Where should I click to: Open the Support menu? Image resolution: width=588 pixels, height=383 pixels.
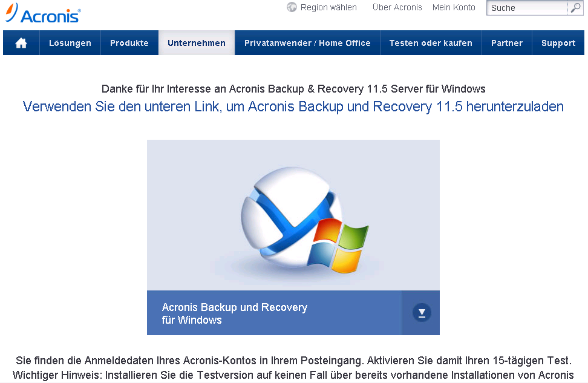coord(558,43)
